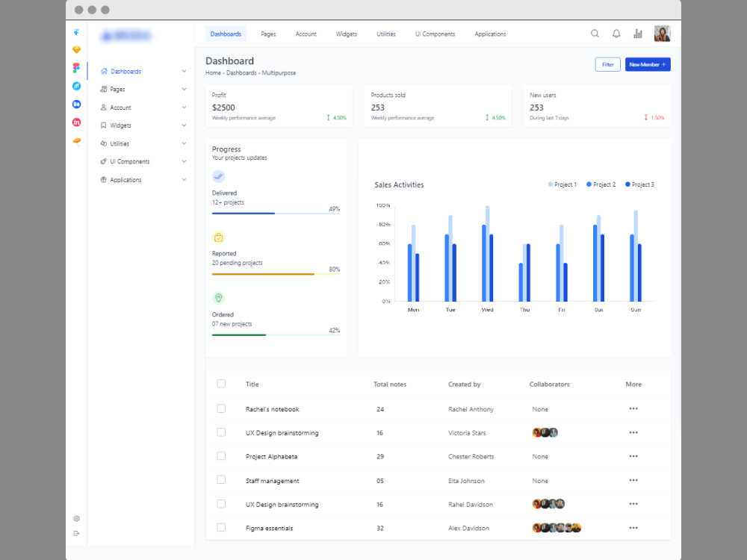Open more options for Figma essentials
This screenshot has width=747, height=560.
(x=633, y=528)
